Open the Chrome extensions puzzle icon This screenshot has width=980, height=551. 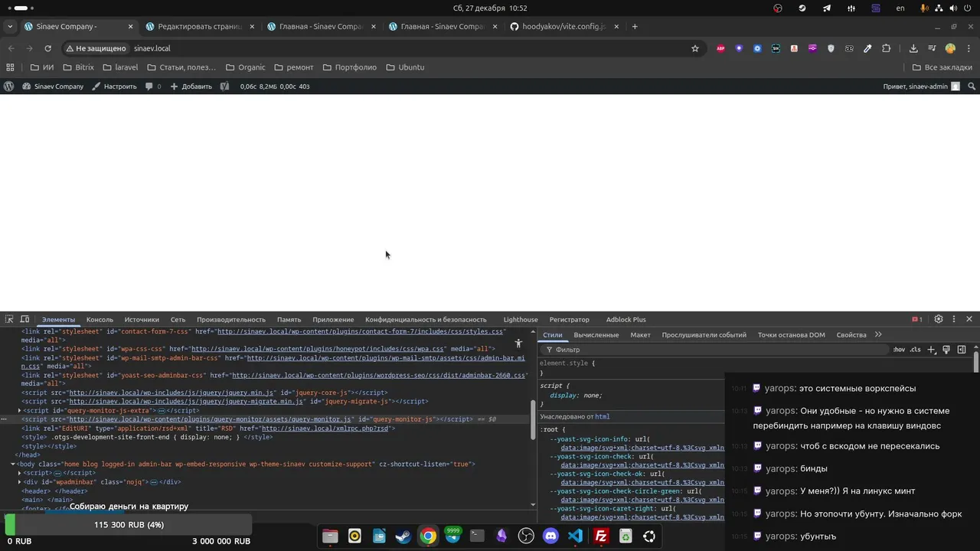click(x=886, y=48)
